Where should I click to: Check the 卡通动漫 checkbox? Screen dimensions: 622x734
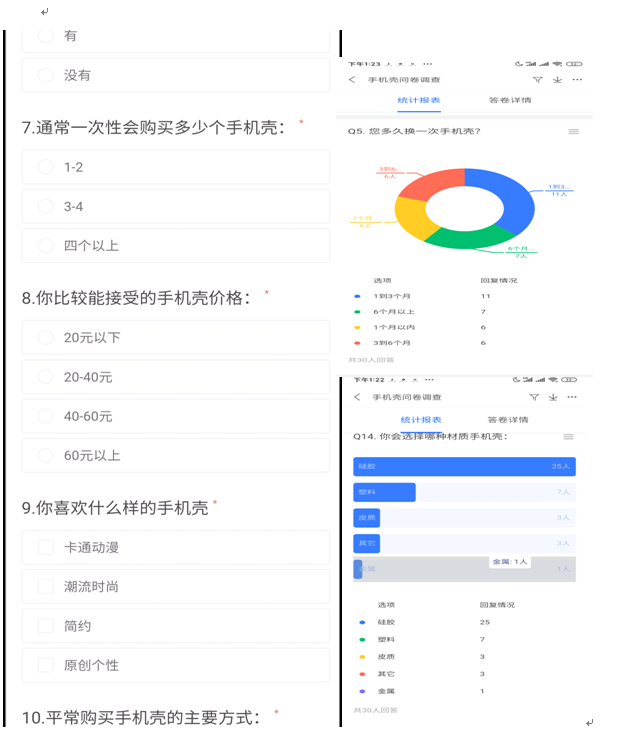pos(46,547)
